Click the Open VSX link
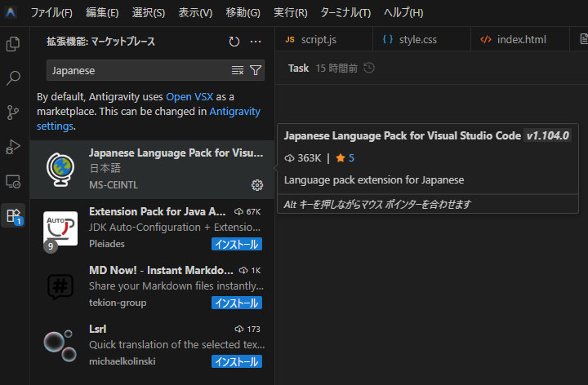The height and width of the screenshot is (385, 588). (190, 96)
